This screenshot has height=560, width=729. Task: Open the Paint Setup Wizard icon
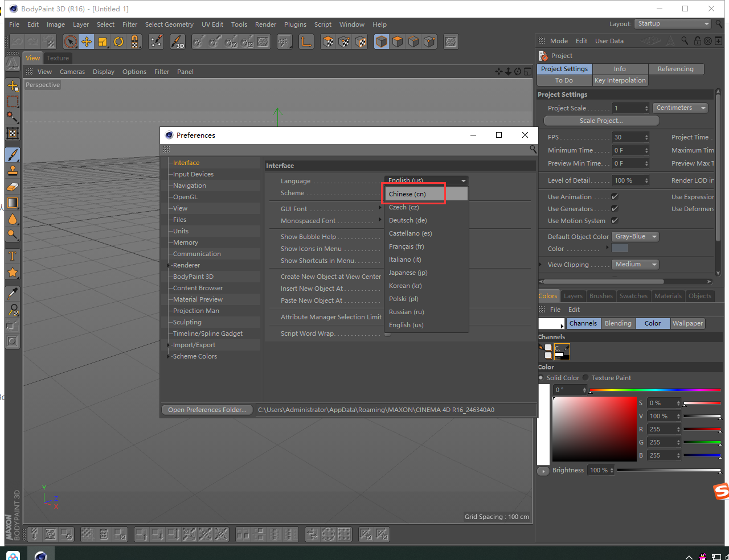(x=156, y=42)
